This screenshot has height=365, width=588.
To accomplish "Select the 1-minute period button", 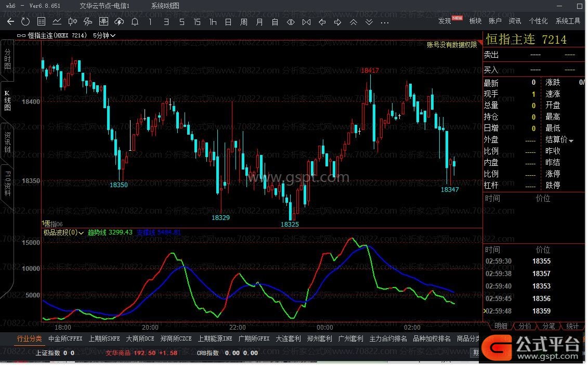I will (150, 22).
